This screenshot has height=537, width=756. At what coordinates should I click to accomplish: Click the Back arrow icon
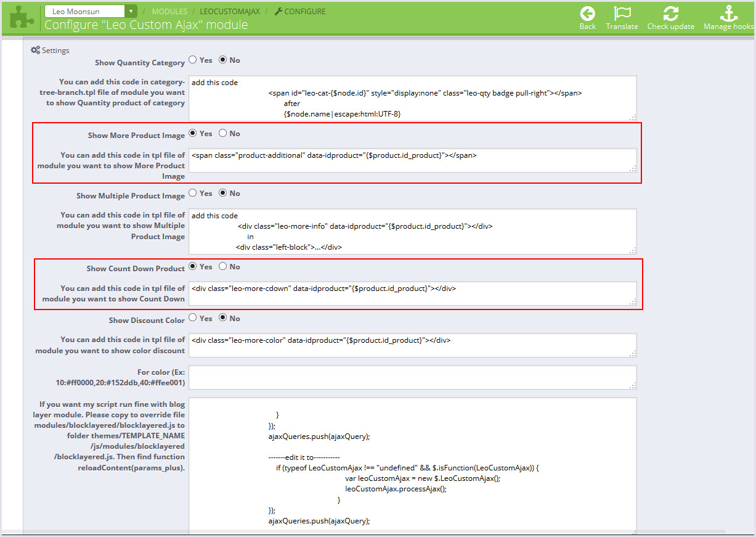pyautogui.click(x=587, y=14)
